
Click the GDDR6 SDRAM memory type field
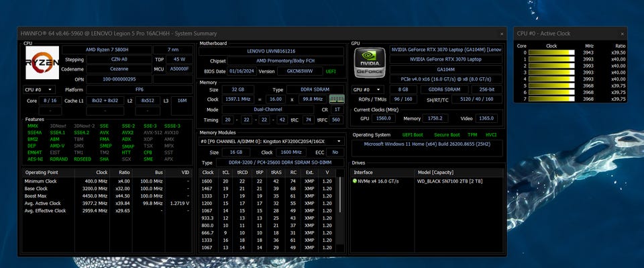pos(445,89)
